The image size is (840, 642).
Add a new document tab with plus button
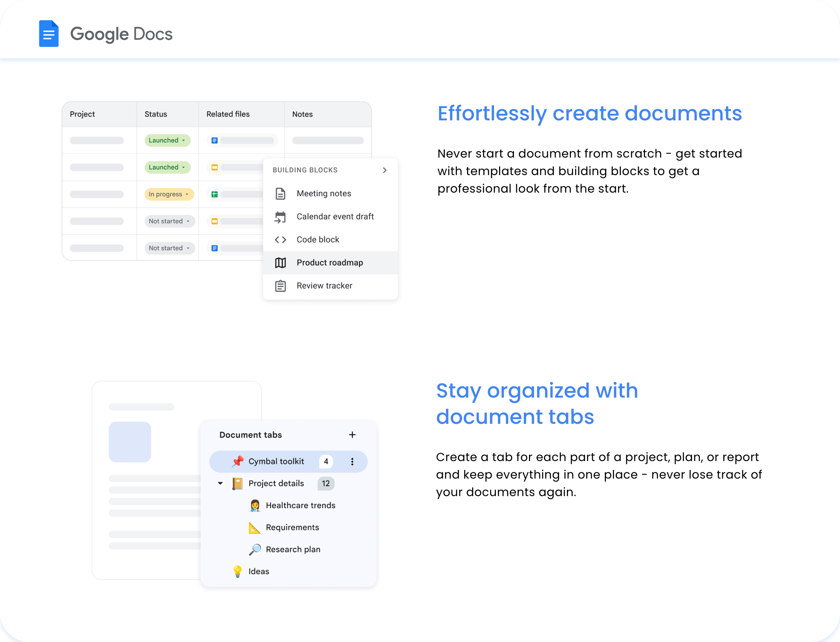352,434
